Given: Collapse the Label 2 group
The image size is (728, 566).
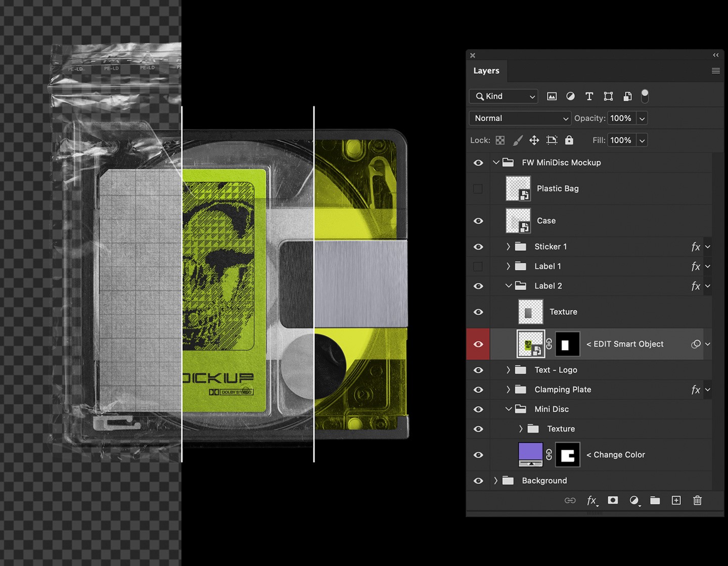Looking at the screenshot, I should click(509, 286).
